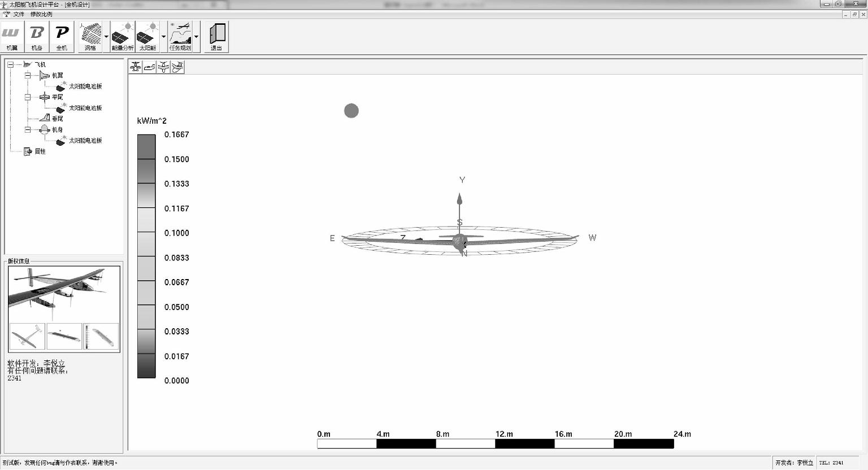This screenshot has width=868, height=470.
Task: Collapse the 飞机 root tree node
Action: 10,64
